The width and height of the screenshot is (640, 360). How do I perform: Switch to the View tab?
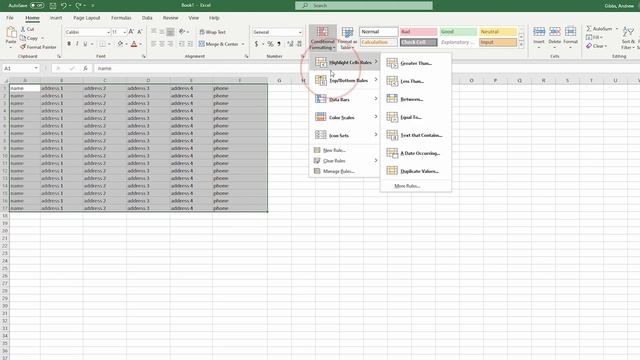point(193,18)
